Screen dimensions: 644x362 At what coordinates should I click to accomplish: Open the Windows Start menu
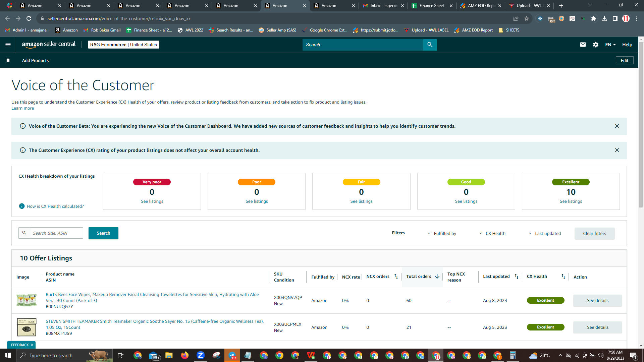(x=8, y=355)
